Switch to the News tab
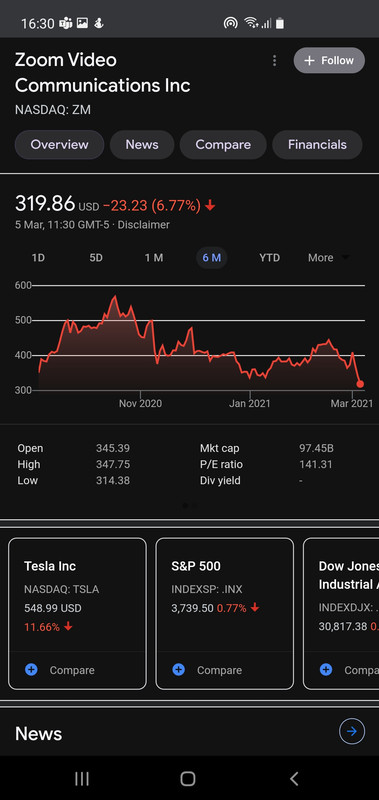This screenshot has height=800, width=379. [x=142, y=144]
